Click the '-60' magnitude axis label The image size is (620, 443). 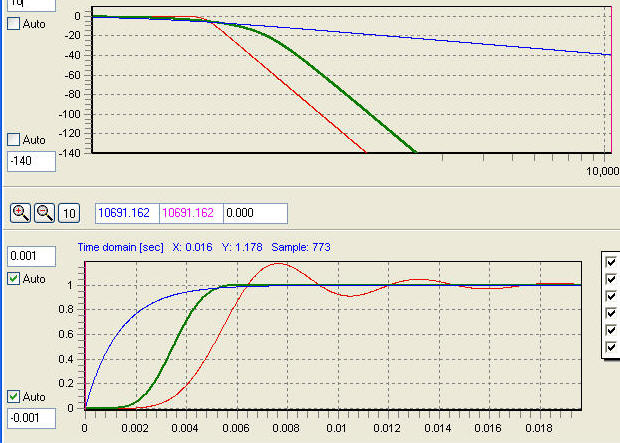[x=73, y=75]
